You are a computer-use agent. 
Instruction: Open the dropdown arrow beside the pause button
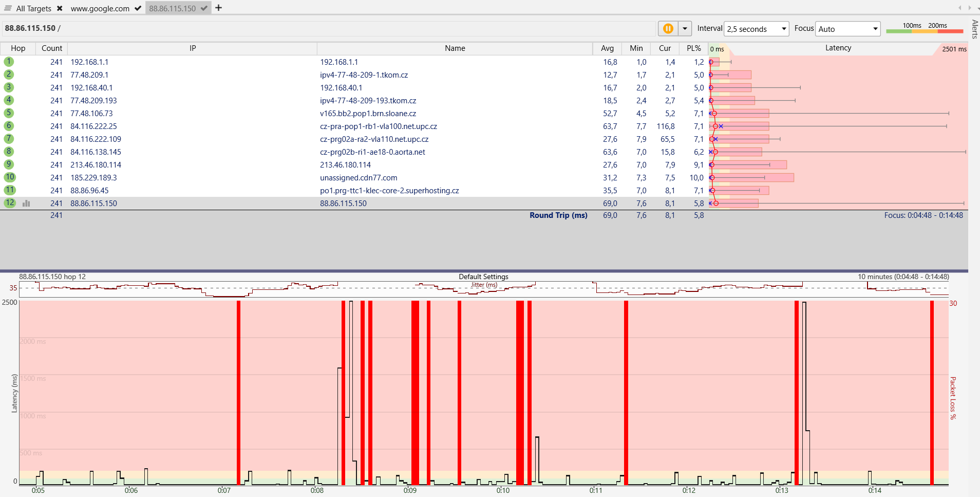[x=685, y=29]
